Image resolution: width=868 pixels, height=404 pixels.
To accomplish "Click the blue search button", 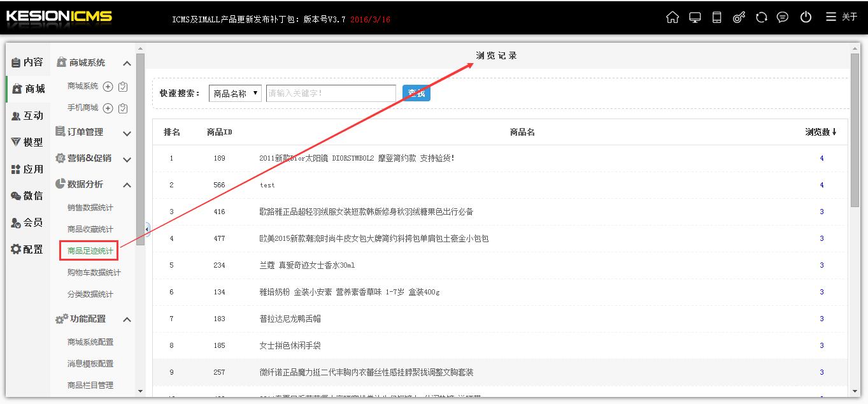I will [416, 93].
